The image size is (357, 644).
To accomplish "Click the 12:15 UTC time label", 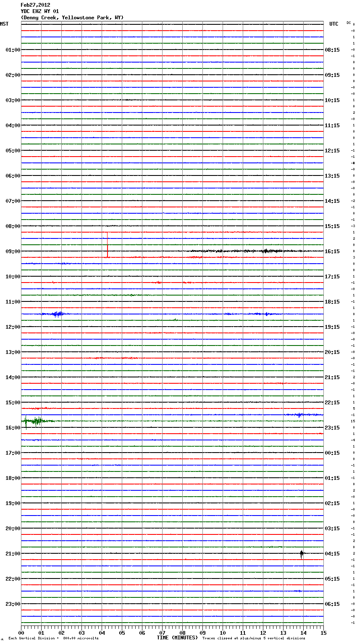I will tap(332, 151).
